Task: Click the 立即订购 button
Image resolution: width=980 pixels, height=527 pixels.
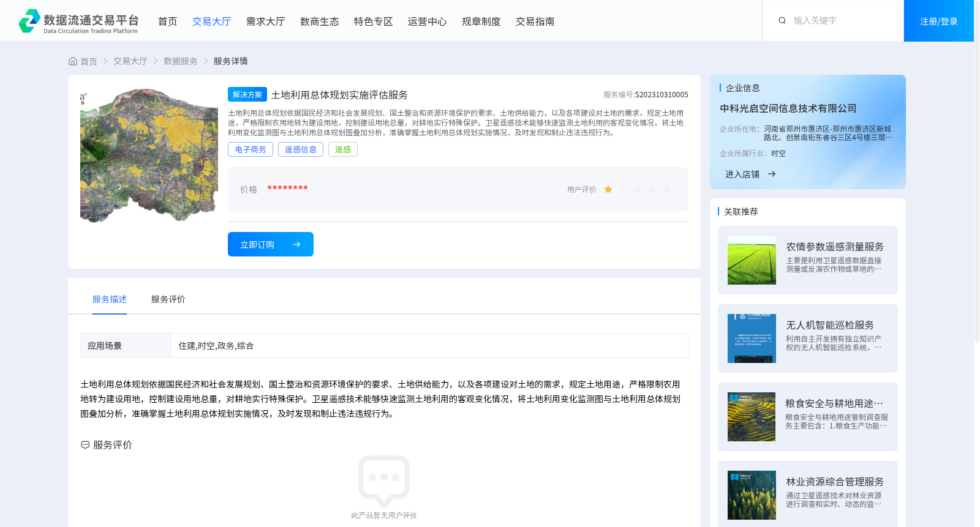Action: pos(271,244)
